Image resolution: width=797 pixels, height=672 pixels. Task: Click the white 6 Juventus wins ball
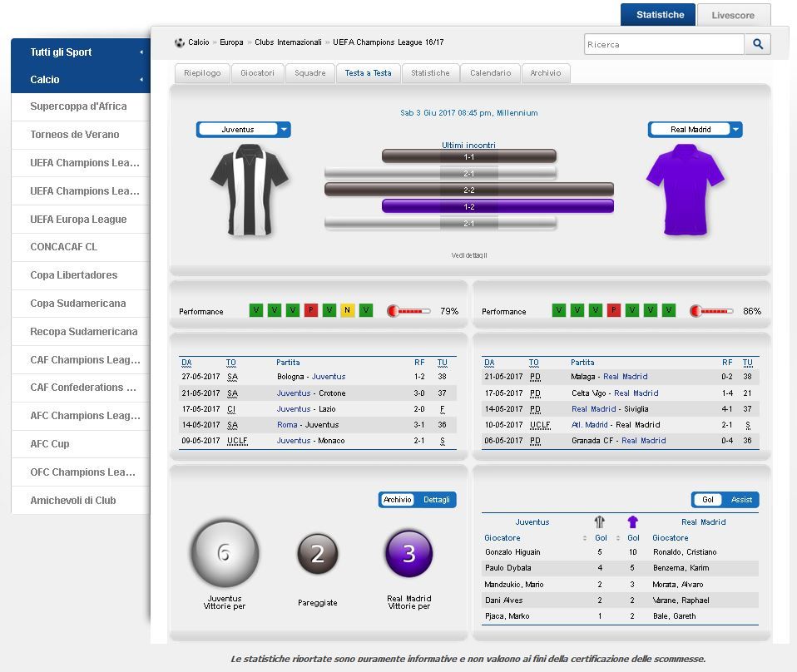(225, 553)
